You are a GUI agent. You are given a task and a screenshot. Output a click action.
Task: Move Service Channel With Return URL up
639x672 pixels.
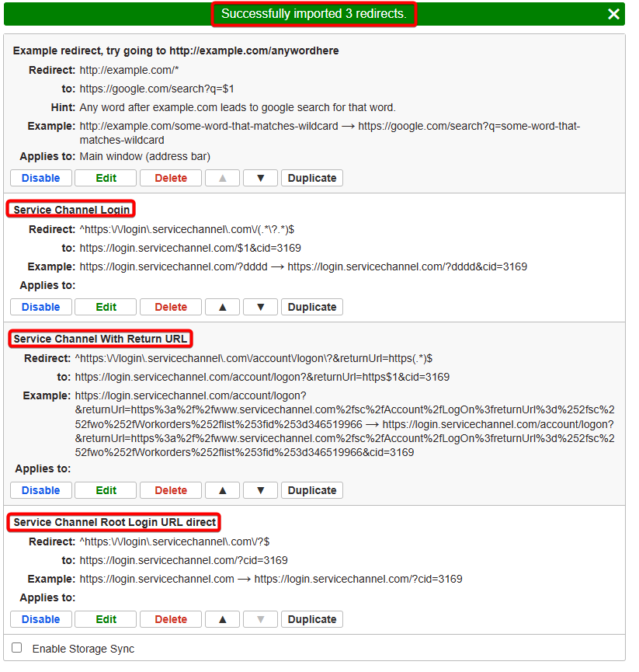click(223, 490)
